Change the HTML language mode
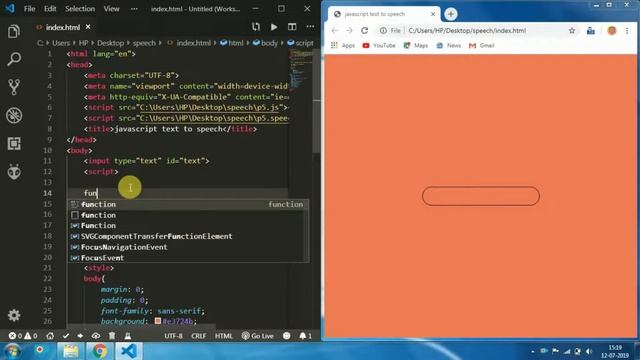Viewport: 640px width, 360px height. 223,336
